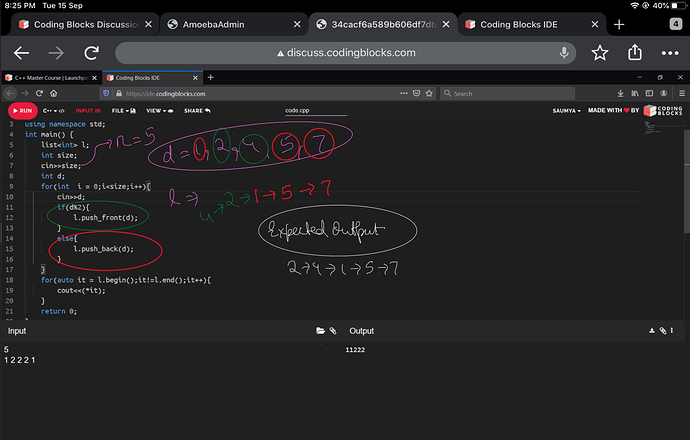The image size is (690, 440).
Task: Download output with the download icon
Action: pyautogui.click(x=652, y=330)
